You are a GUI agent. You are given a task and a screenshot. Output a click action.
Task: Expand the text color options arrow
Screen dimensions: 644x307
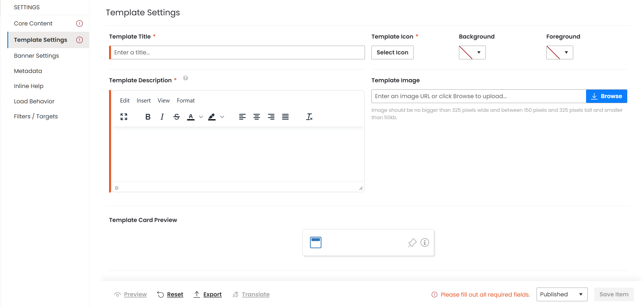tap(201, 117)
